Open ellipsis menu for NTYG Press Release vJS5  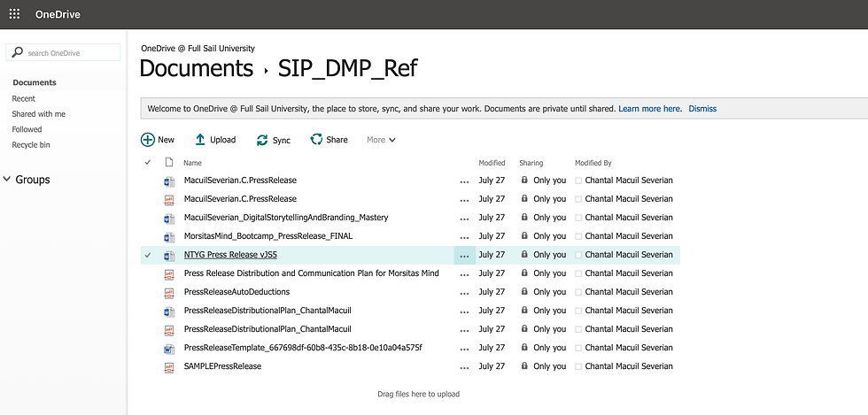(x=464, y=255)
